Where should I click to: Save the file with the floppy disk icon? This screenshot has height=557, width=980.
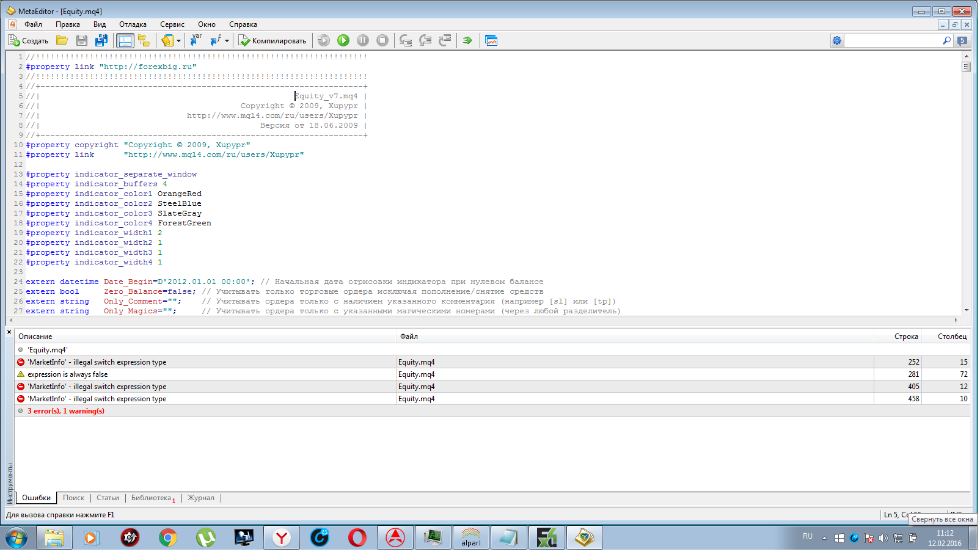[82, 41]
